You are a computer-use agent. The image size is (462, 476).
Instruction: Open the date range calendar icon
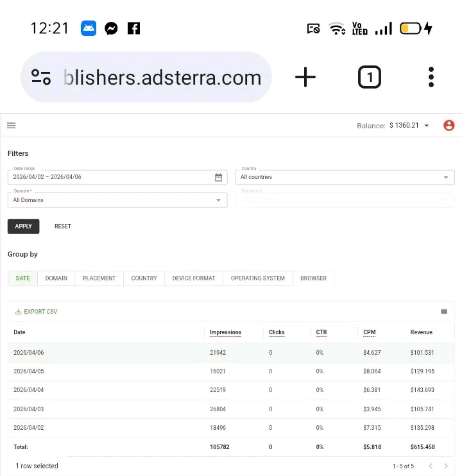pyautogui.click(x=218, y=178)
